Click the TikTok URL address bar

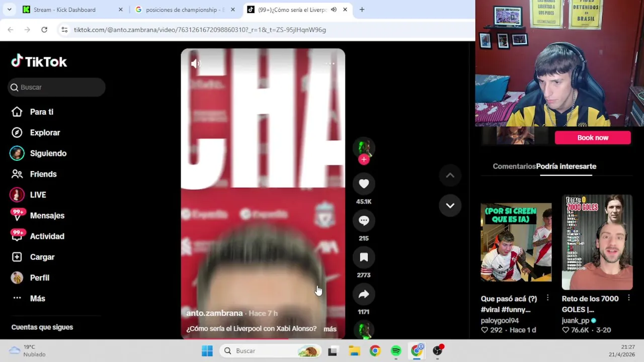pyautogui.click(x=200, y=30)
